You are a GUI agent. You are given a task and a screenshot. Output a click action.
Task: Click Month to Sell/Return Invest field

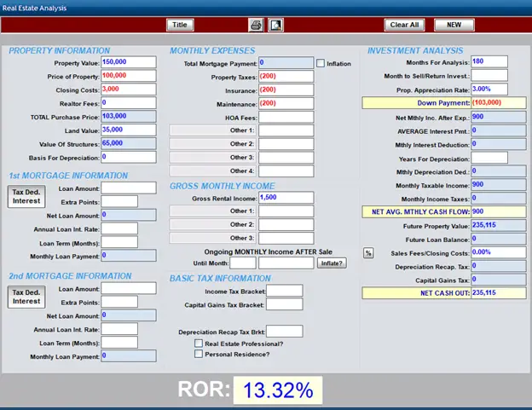click(x=489, y=75)
